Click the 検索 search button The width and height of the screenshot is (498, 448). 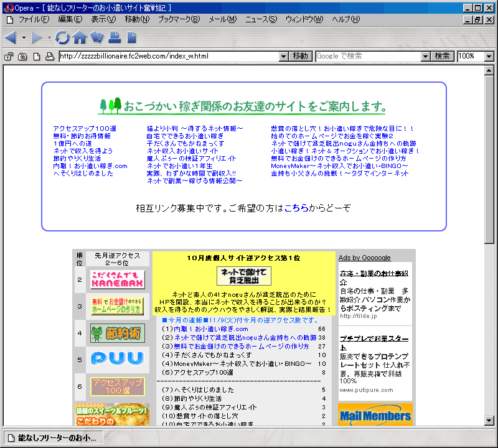[442, 56]
